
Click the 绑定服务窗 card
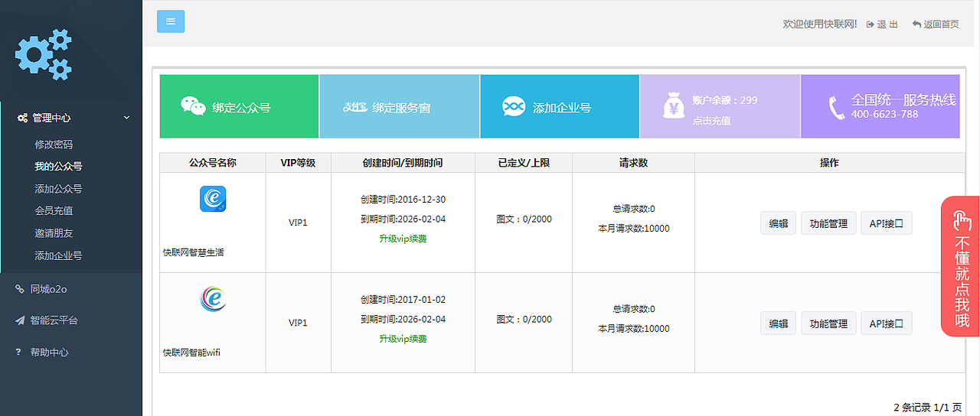[x=399, y=106]
